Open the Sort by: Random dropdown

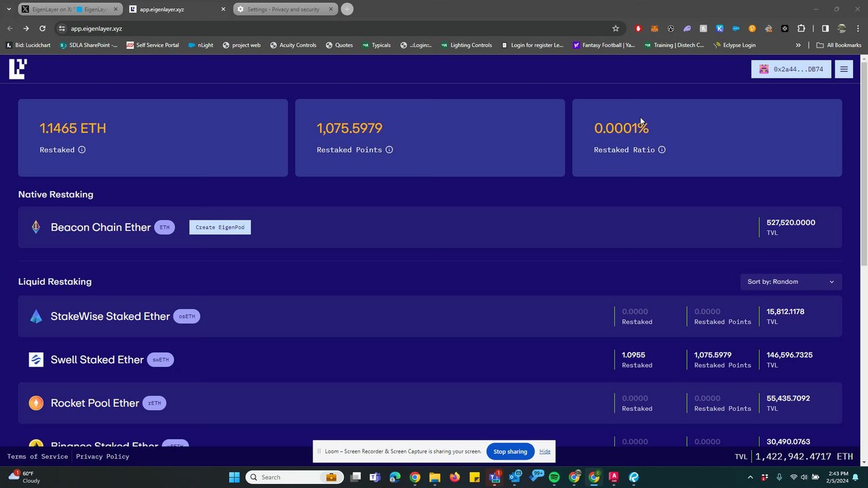(x=791, y=282)
